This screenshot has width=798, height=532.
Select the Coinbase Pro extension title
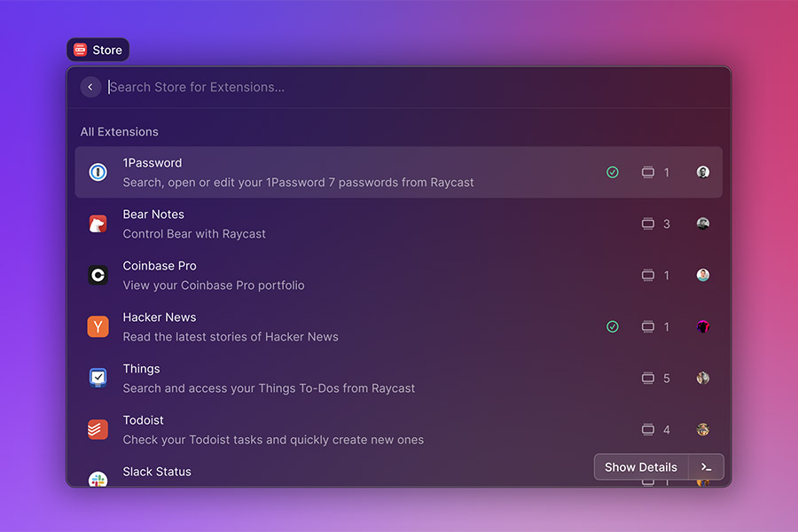(160, 266)
